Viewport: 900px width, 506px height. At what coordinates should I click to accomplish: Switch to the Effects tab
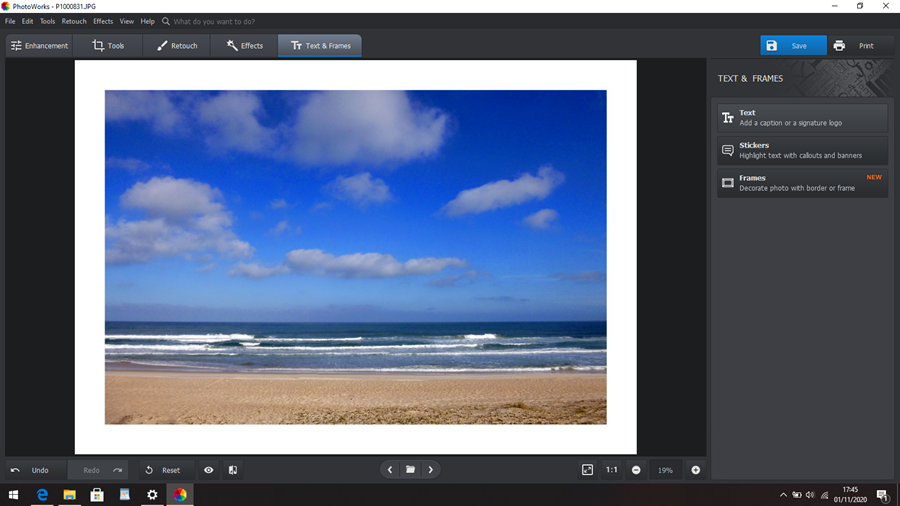coord(244,46)
